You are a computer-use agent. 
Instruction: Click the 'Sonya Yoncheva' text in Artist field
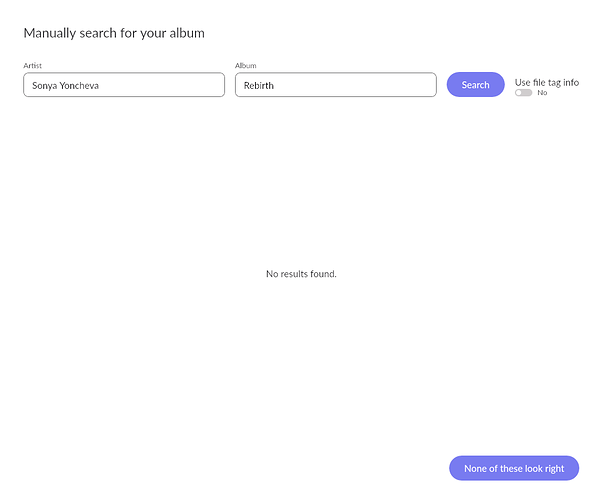pyautogui.click(x=65, y=86)
